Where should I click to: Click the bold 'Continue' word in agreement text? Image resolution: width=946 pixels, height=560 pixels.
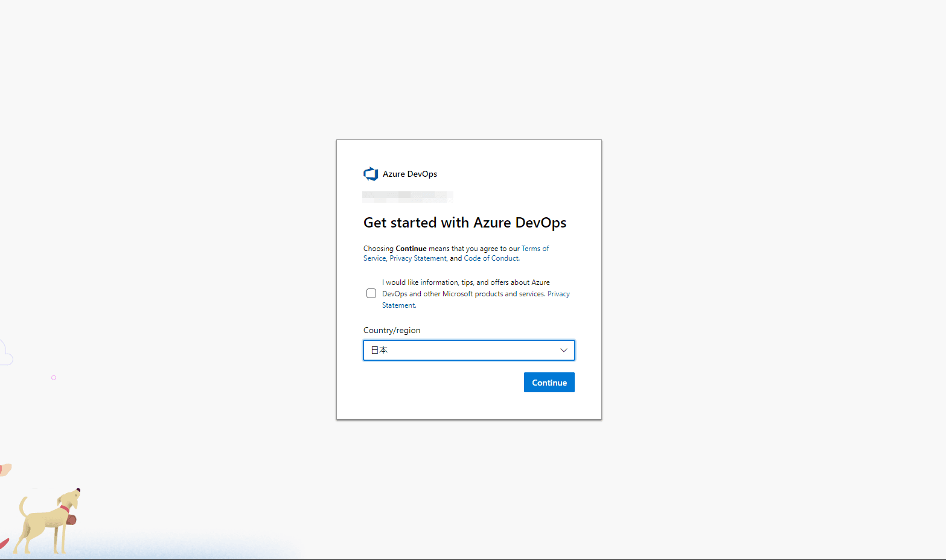[x=411, y=249]
